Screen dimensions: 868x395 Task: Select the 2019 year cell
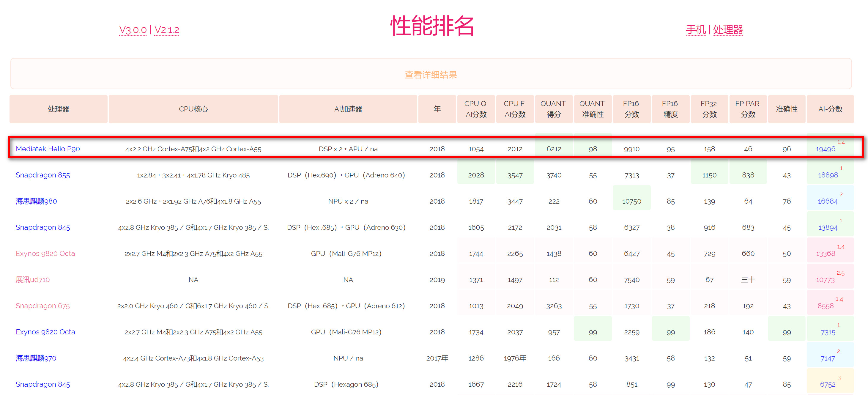pyautogui.click(x=437, y=280)
